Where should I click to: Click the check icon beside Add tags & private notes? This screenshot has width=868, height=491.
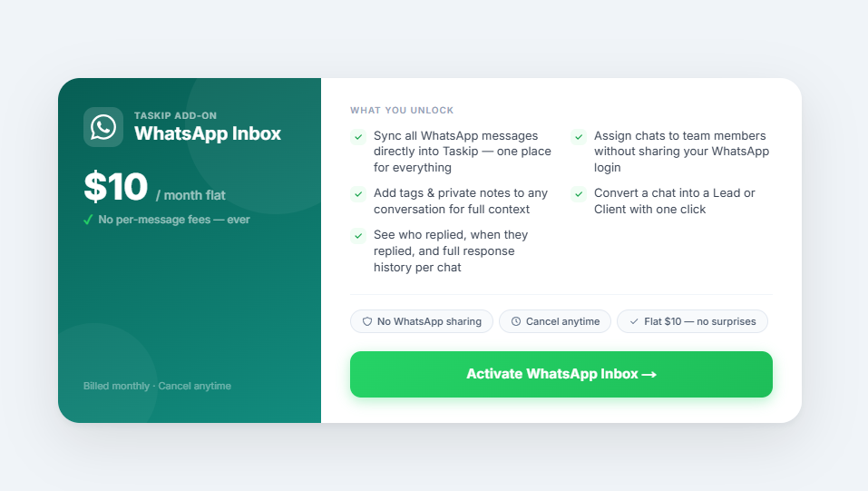pos(358,194)
